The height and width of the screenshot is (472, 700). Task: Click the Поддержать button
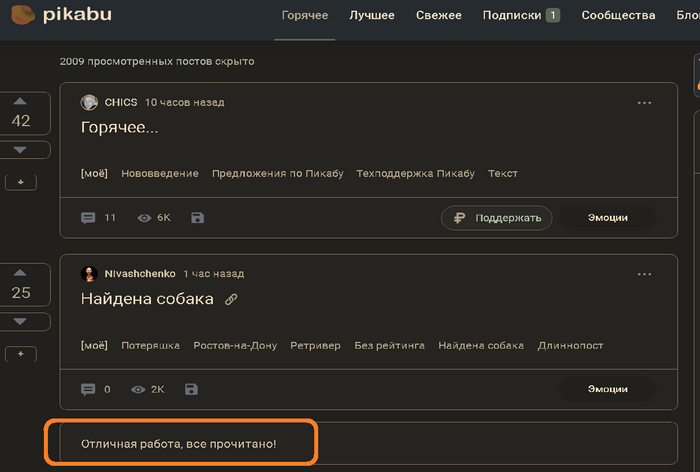(496, 218)
